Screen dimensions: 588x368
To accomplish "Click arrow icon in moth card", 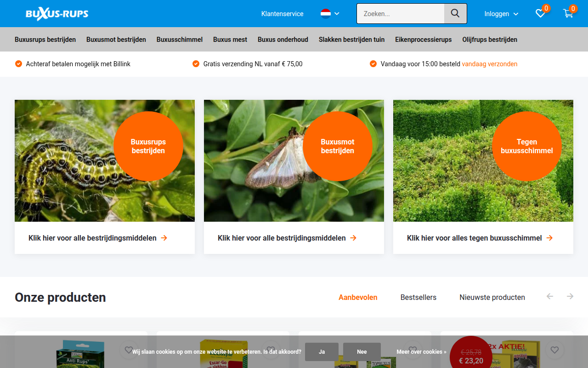I will pyautogui.click(x=353, y=238).
